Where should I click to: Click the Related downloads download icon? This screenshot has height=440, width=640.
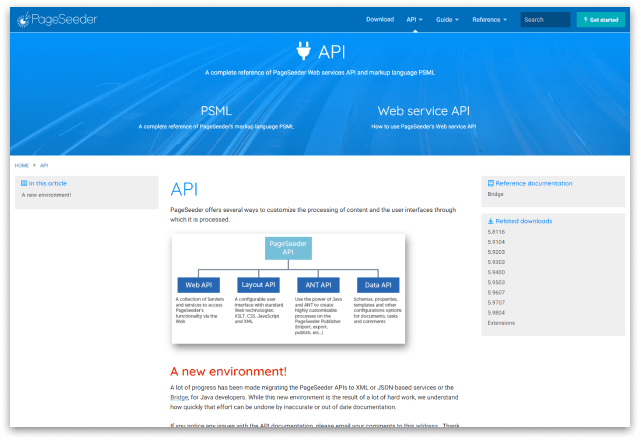(x=490, y=220)
